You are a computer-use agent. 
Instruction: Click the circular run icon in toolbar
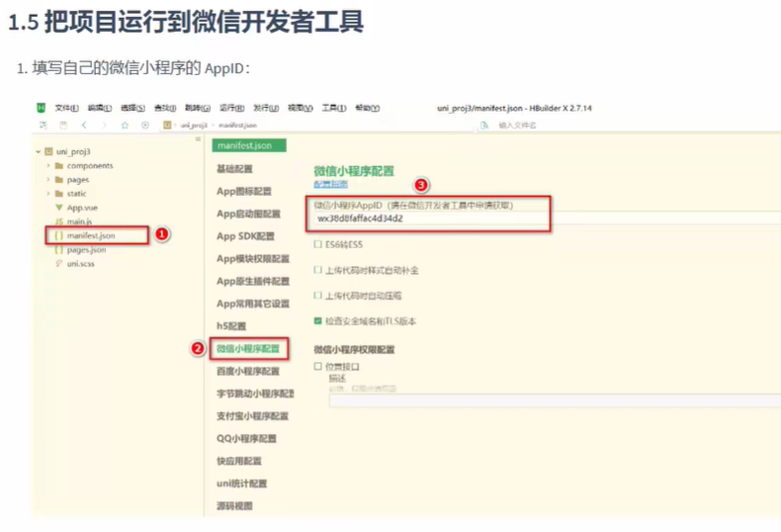tap(145, 125)
